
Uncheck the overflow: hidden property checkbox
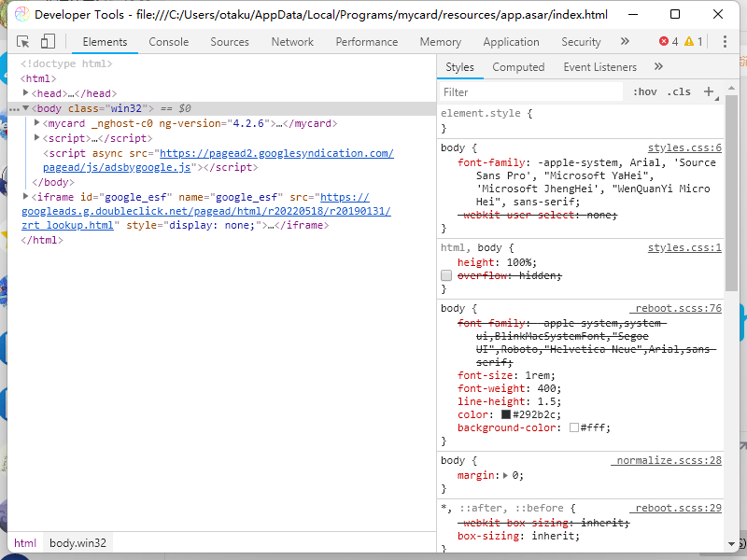pyautogui.click(x=446, y=275)
